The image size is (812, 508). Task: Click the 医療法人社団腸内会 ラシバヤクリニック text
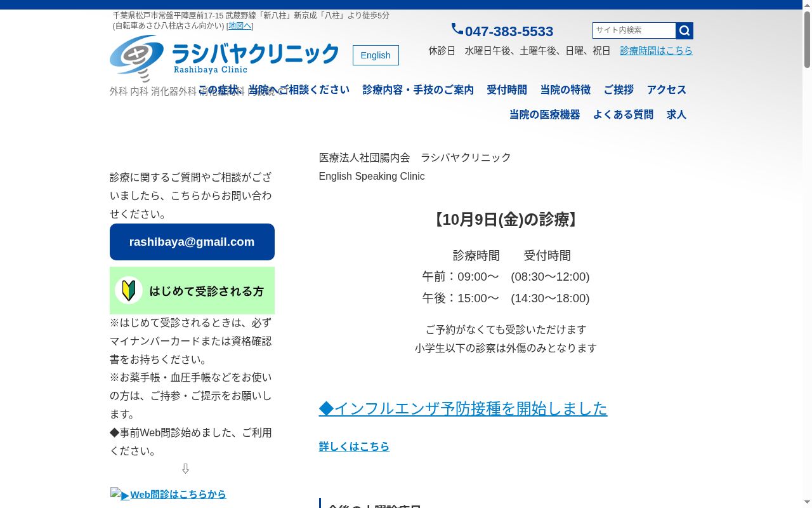click(415, 157)
